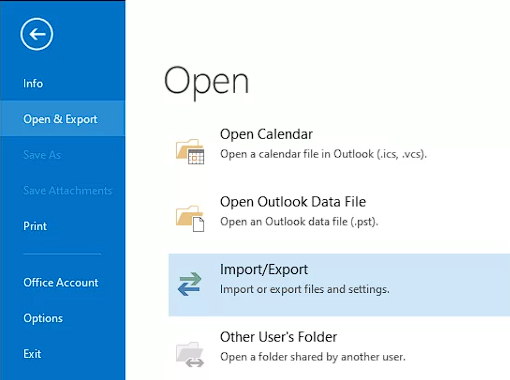This screenshot has height=380, width=510.
Task: Choose Save As in the sidebar
Action: point(42,155)
